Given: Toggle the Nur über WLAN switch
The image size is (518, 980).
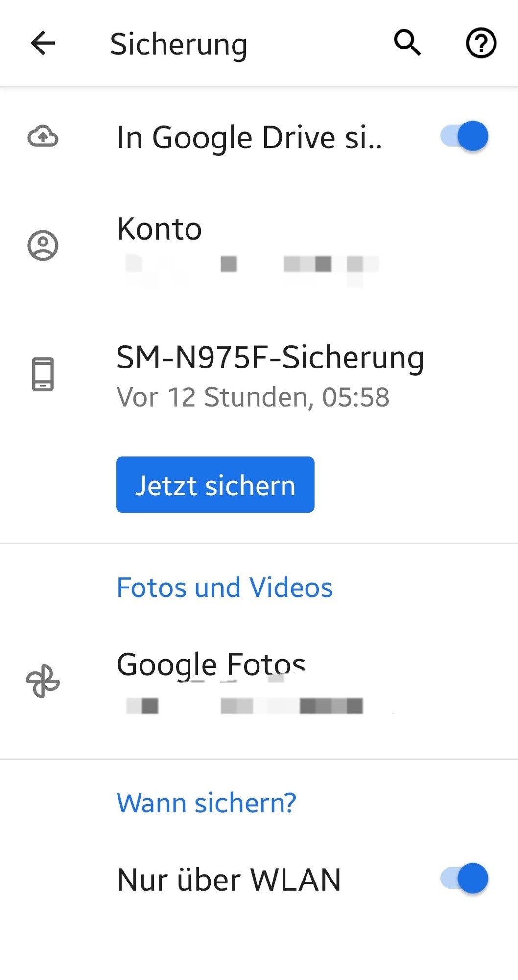Looking at the screenshot, I should pos(464,879).
